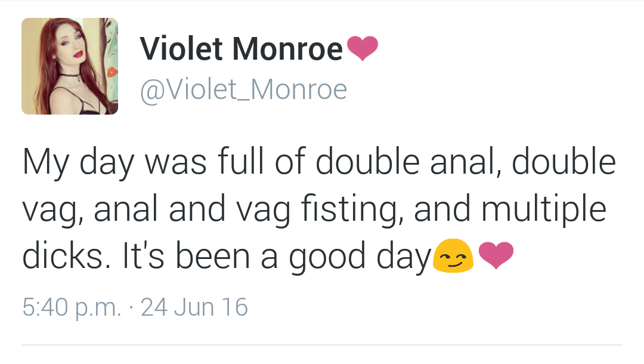Click the 24 Jun 16 date
Viewport: 644px width, 364px height.
(194, 307)
